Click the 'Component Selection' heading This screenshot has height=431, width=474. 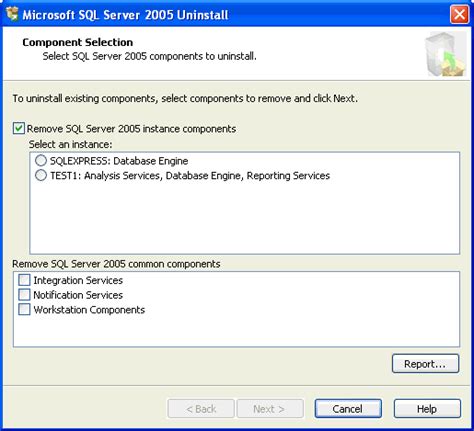coord(78,42)
